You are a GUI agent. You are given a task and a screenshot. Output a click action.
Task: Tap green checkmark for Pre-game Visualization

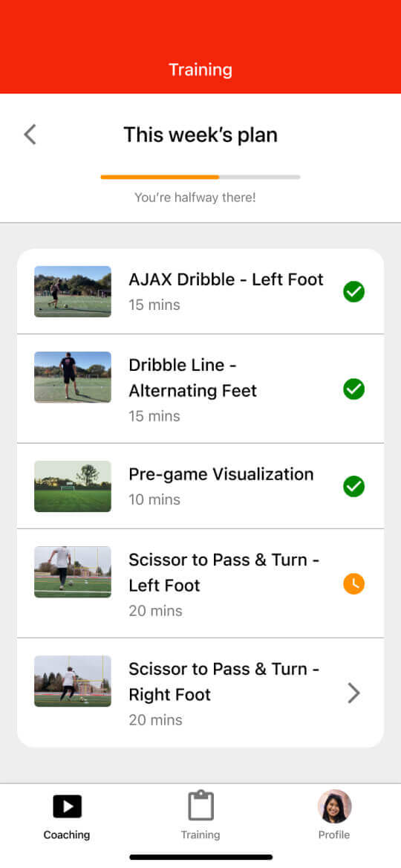(x=354, y=487)
